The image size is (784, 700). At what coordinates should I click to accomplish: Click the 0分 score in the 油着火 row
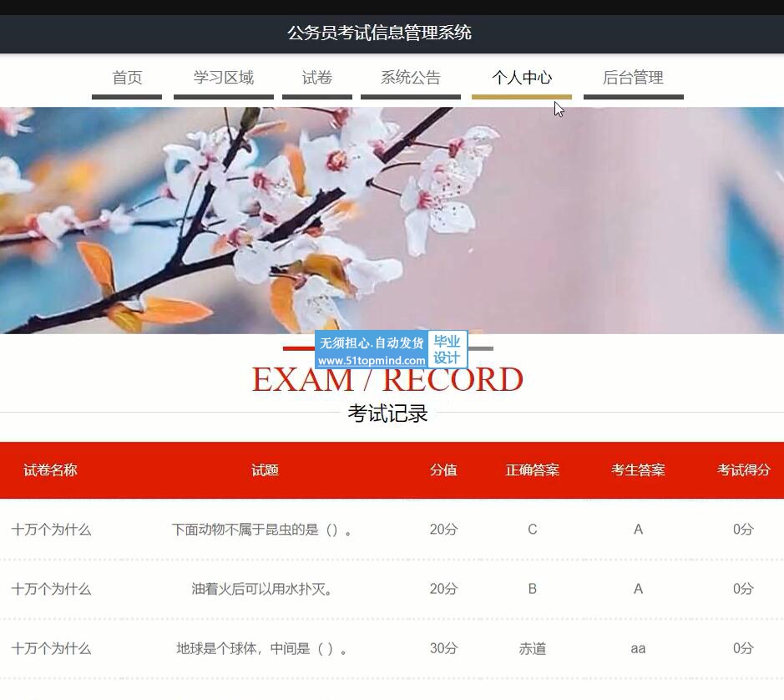[x=743, y=589]
